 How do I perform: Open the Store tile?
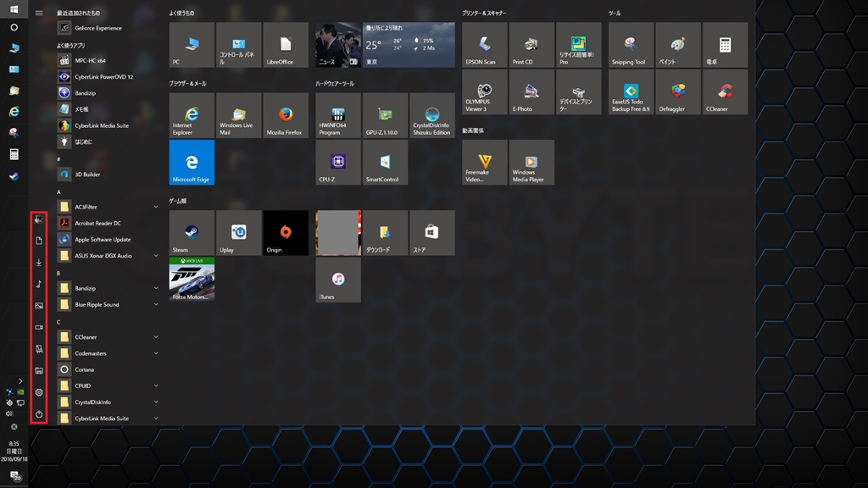coord(432,232)
